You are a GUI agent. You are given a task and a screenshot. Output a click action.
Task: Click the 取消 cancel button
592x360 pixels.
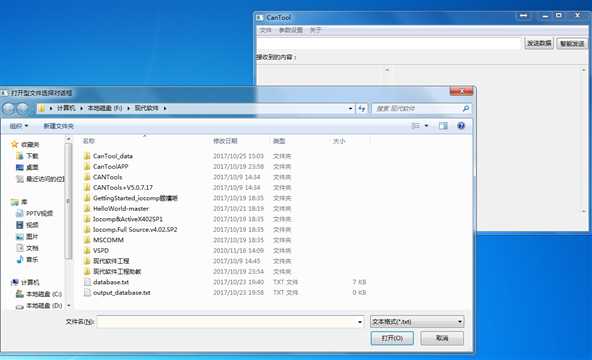click(442, 338)
